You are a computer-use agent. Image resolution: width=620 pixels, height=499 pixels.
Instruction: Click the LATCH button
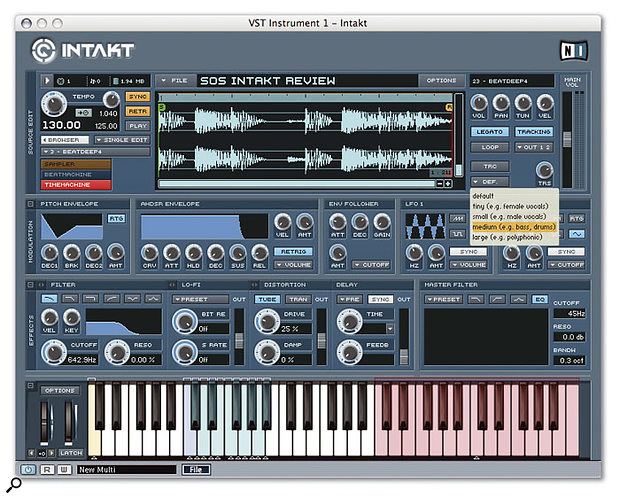pos(71,453)
